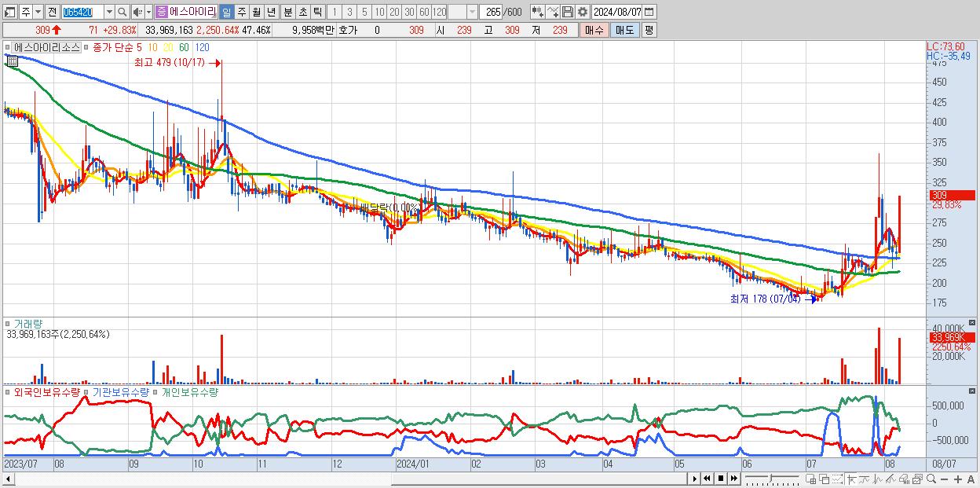Screen dimensions: 980x488
Task: Select the 주 weekly chart period
Action: (x=241, y=12)
